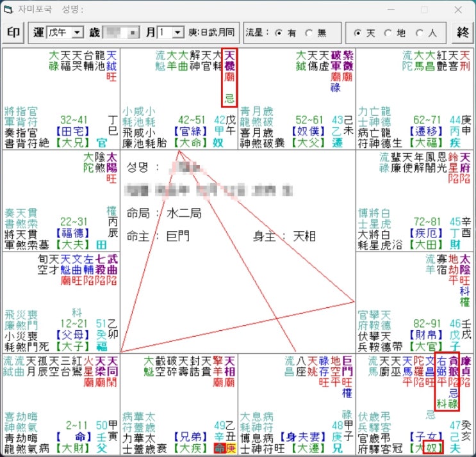
Task: Click the 太陽 star in 福德 palace
Action: coord(111,162)
